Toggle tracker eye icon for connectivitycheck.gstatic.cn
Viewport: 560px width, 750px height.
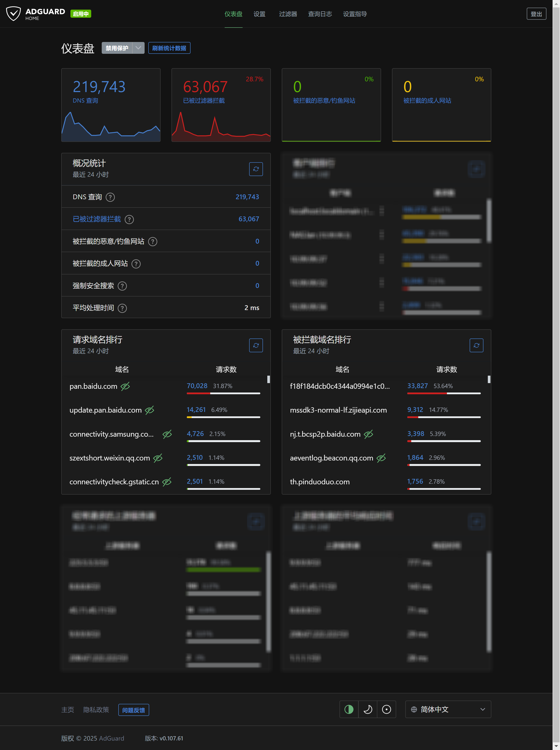pos(167,482)
